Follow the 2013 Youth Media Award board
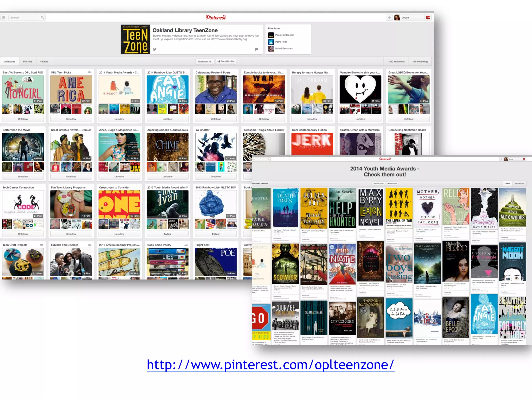The width and height of the screenshot is (532, 399). tap(168, 234)
